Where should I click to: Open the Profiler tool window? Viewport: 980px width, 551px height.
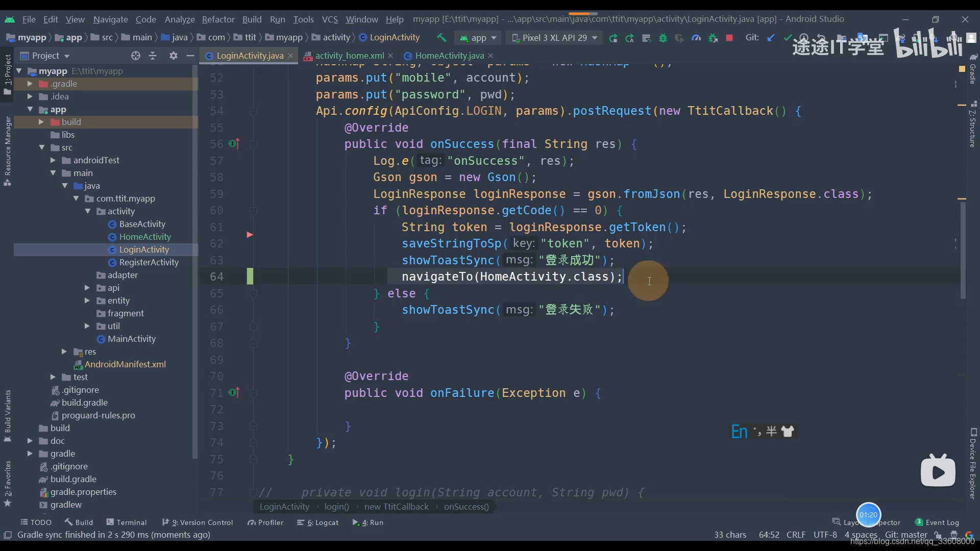[265, 522]
